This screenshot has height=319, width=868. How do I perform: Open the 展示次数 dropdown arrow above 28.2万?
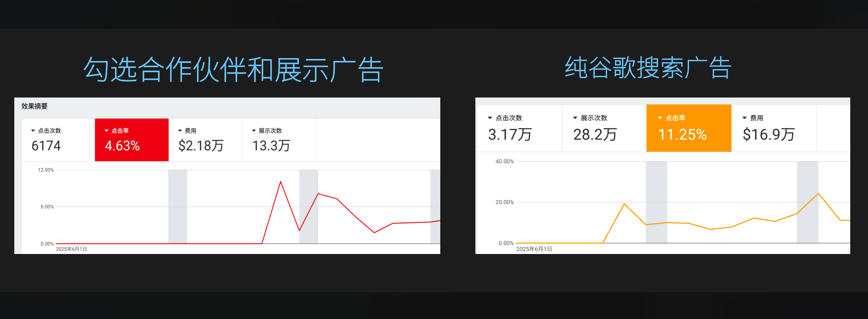[575, 118]
